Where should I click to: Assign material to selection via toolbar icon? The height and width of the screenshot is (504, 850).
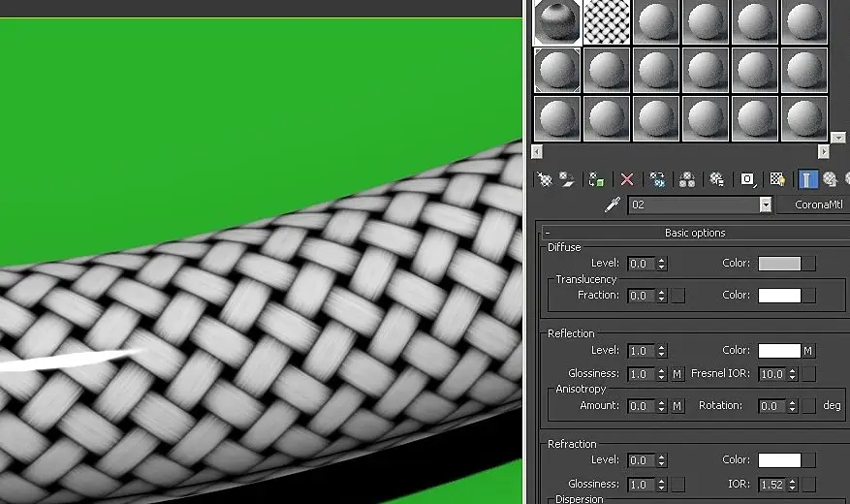(596, 179)
